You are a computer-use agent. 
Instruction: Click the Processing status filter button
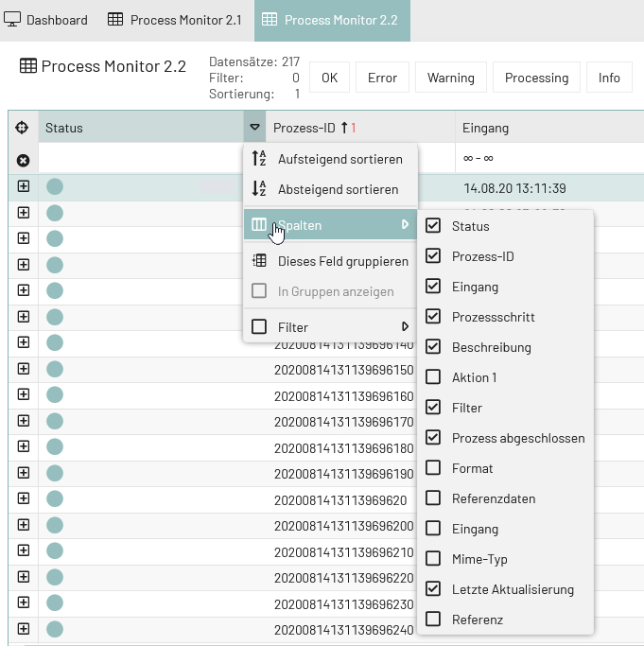[x=536, y=78]
